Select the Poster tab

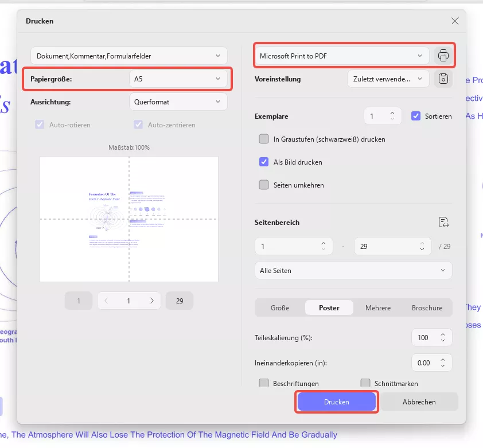(x=329, y=307)
